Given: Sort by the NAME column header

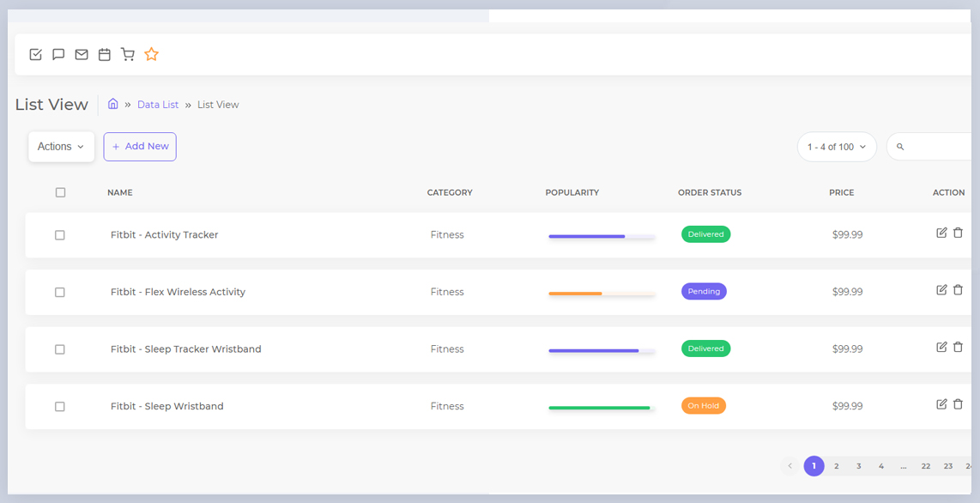Looking at the screenshot, I should pos(120,192).
